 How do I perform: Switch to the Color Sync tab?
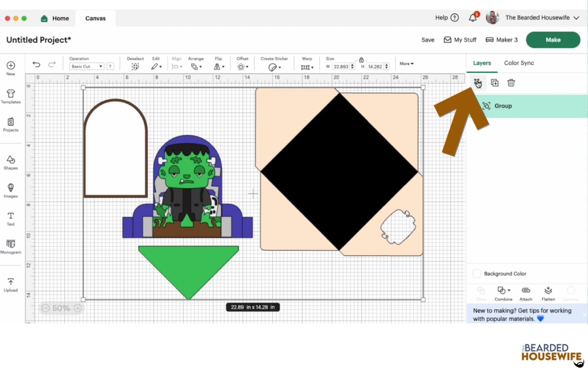pyautogui.click(x=519, y=63)
